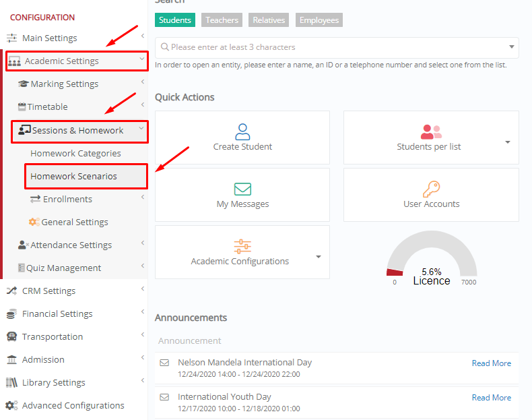Switch to the Employees search tab
This screenshot has width=532, height=420.
coord(319,20)
